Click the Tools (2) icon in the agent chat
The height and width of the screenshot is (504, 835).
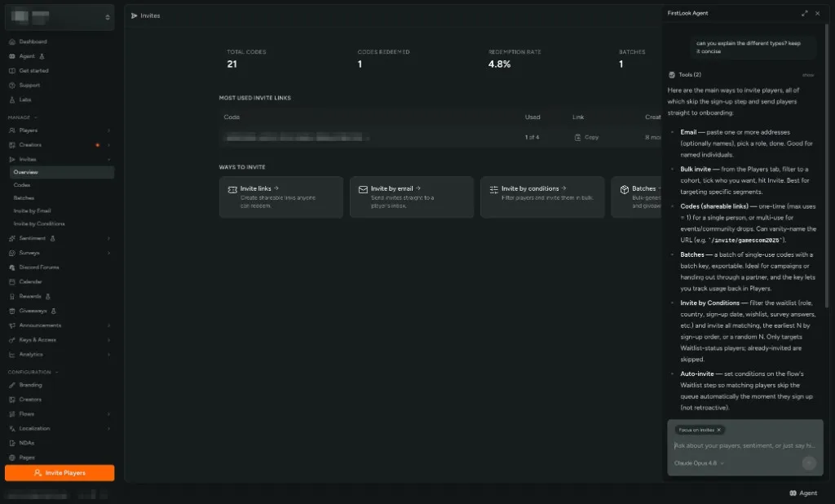click(672, 74)
